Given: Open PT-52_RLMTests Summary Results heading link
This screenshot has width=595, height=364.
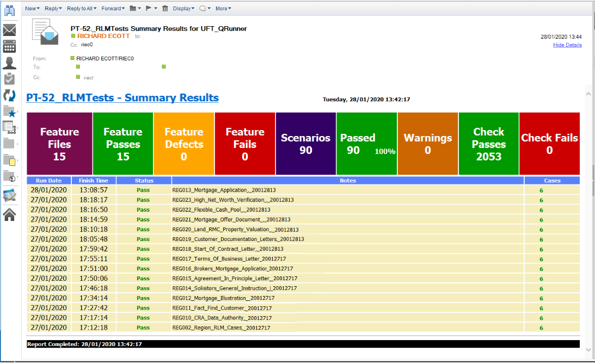Looking at the screenshot, I should click(122, 98).
